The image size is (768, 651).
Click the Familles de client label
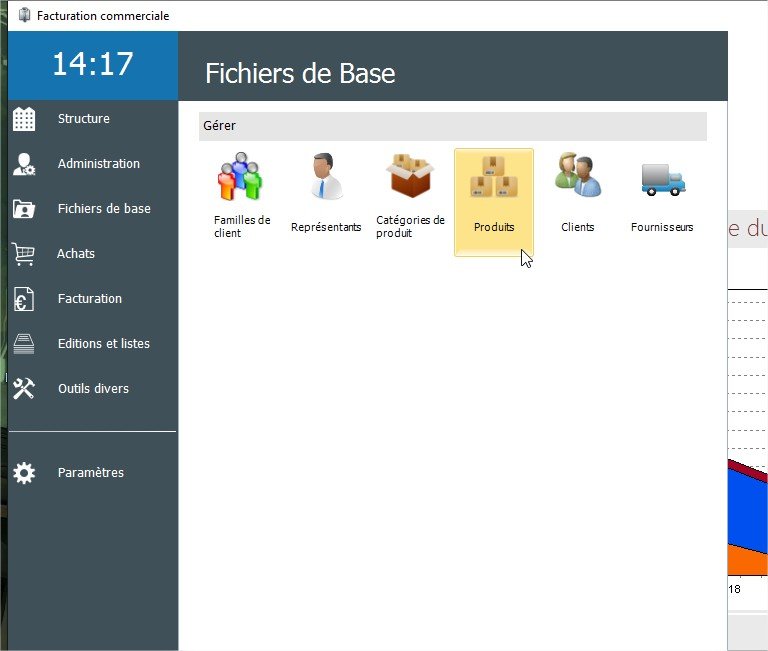tap(242, 227)
